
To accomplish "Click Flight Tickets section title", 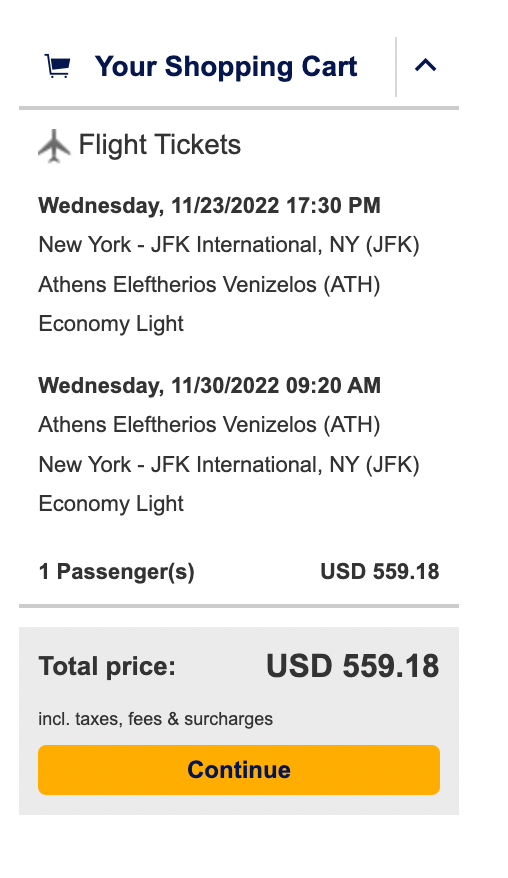I will point(160,145).
